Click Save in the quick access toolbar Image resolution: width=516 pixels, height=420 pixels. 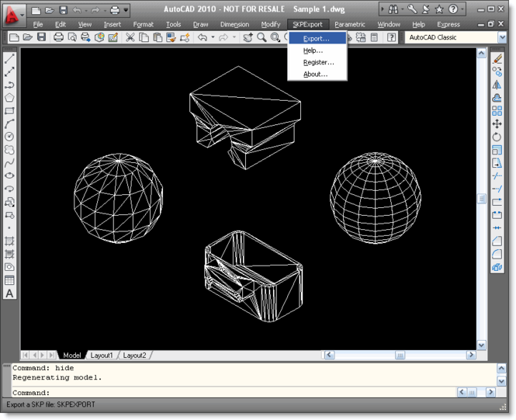[63, 10]
